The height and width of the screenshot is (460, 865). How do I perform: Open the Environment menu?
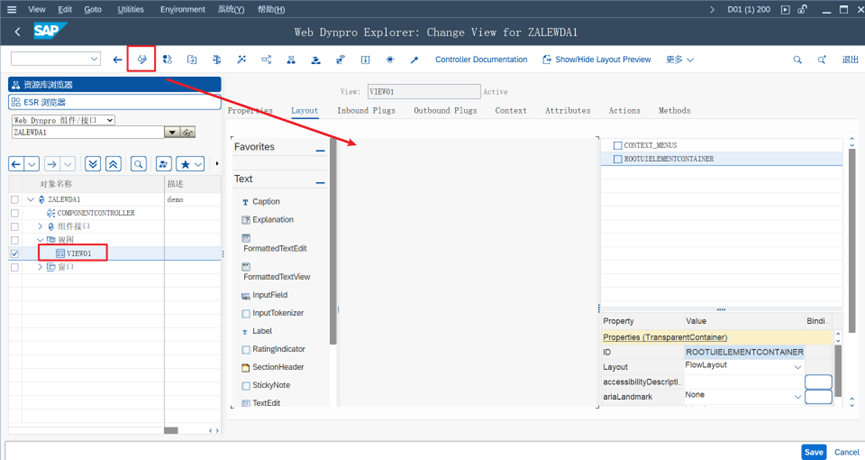click(183, 9)
